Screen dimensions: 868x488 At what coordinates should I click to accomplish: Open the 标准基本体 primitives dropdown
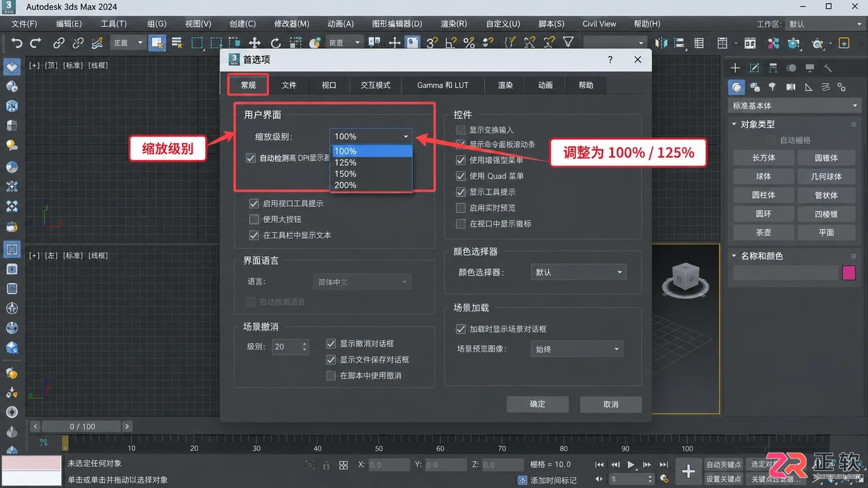794,105
